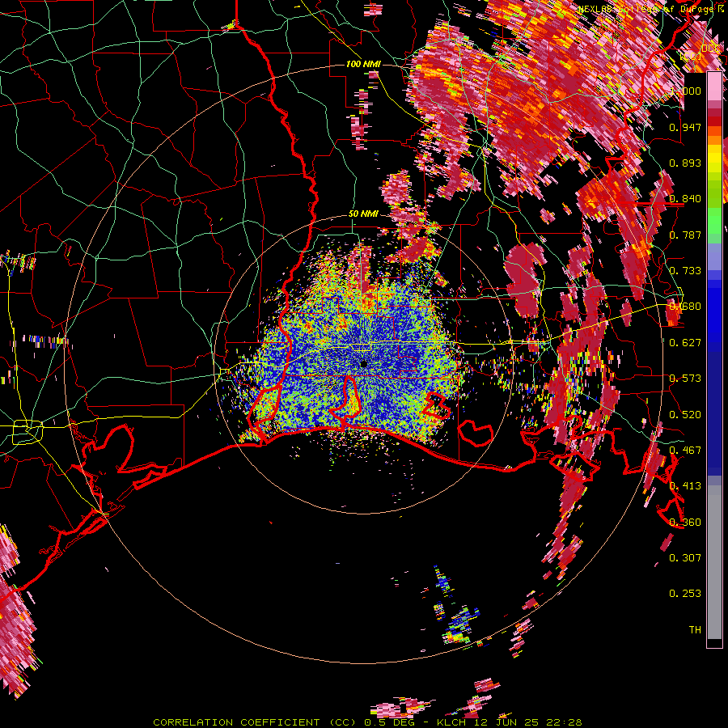Viewport: 728px width, 728px height.
Task: Click the TH threshold label on the scale
Action: point(695,630)
